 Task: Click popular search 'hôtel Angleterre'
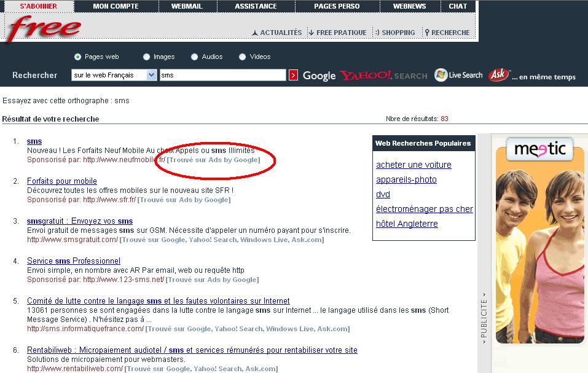(x=407, y=224)
